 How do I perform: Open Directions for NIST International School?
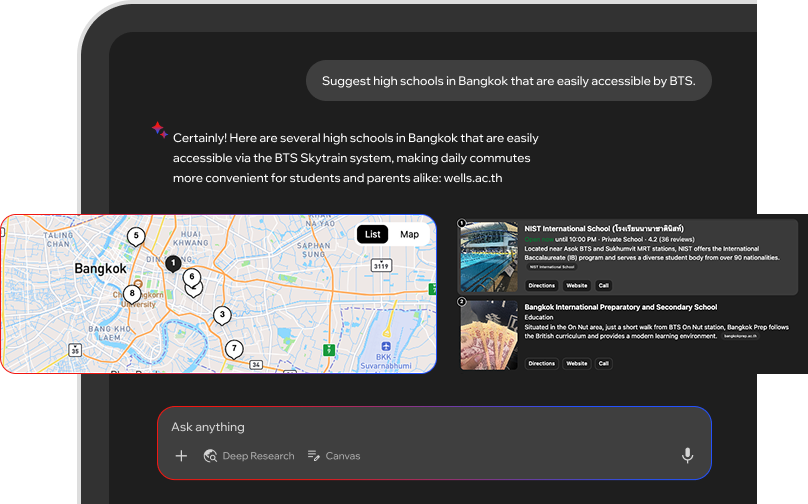pyautogui.click(x=541, y=285)
